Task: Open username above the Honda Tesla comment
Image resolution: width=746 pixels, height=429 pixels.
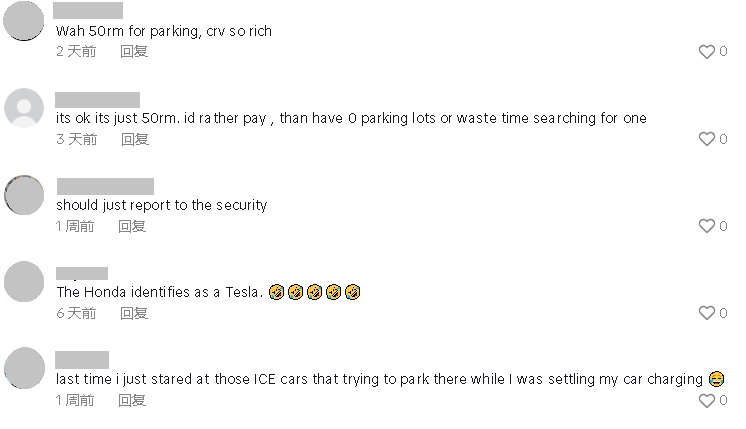Action: pyautogui.click(x=82, y=273)
